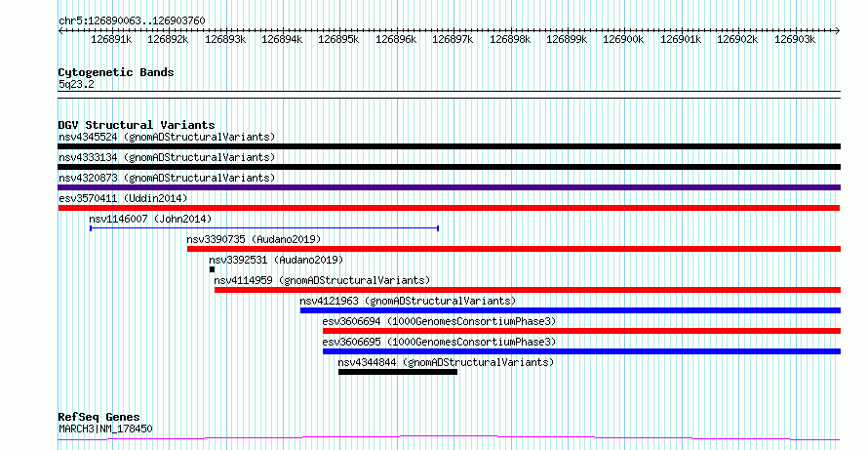
Task: Select the short black bar for nsv4344844
Action: [398, 372]
